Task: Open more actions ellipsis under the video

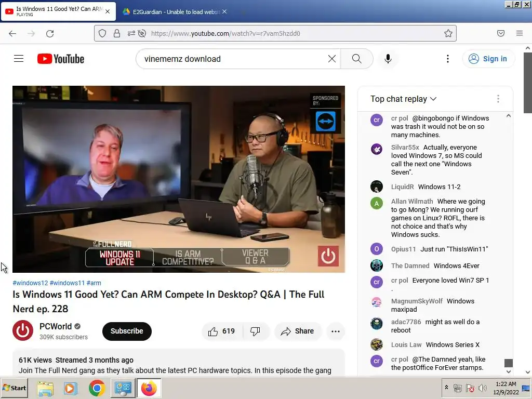Action: click(335, 331)
